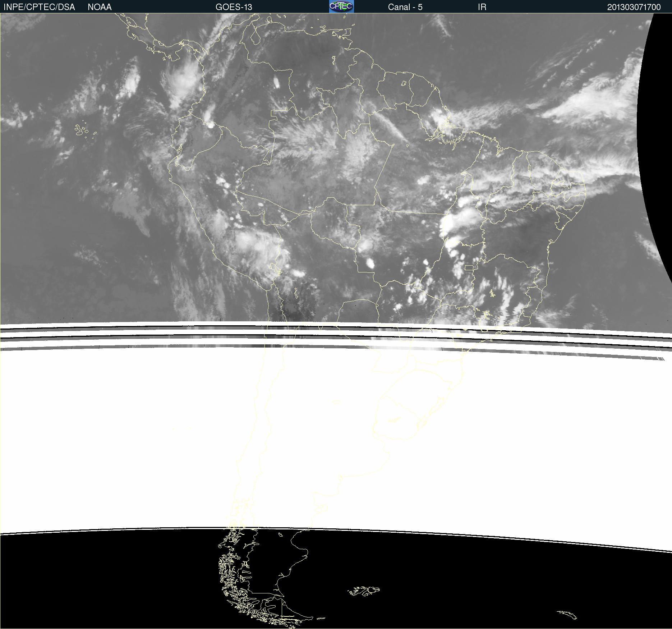Select the NOAA label in header
The width and height of the screenshot is (672, 629).
(x=100, y=7)
